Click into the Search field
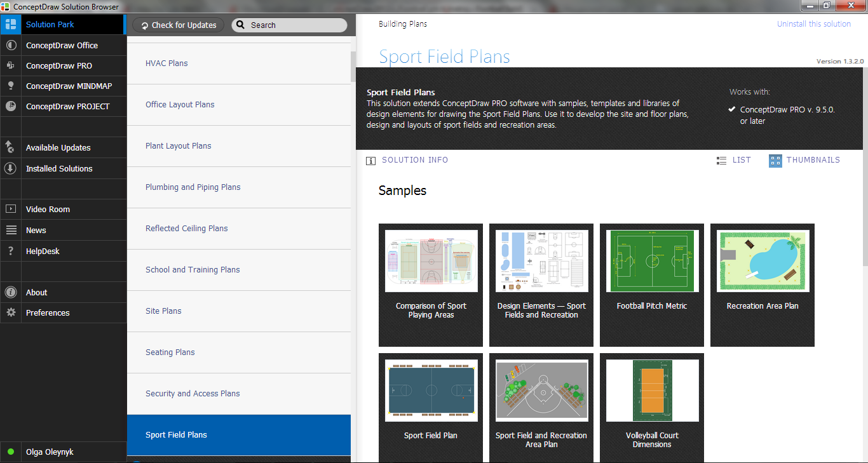Viewport: 868px width, 463px height. (x=289, y=25)
